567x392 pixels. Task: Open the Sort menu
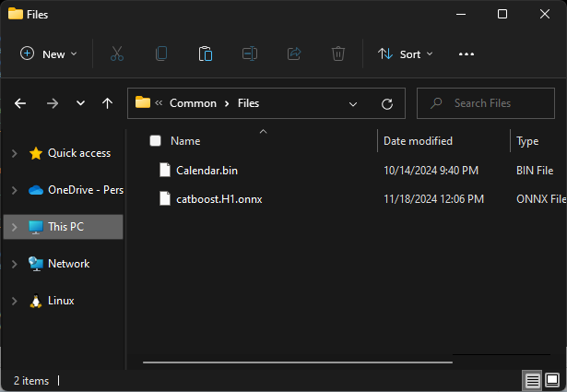(406, 54)
